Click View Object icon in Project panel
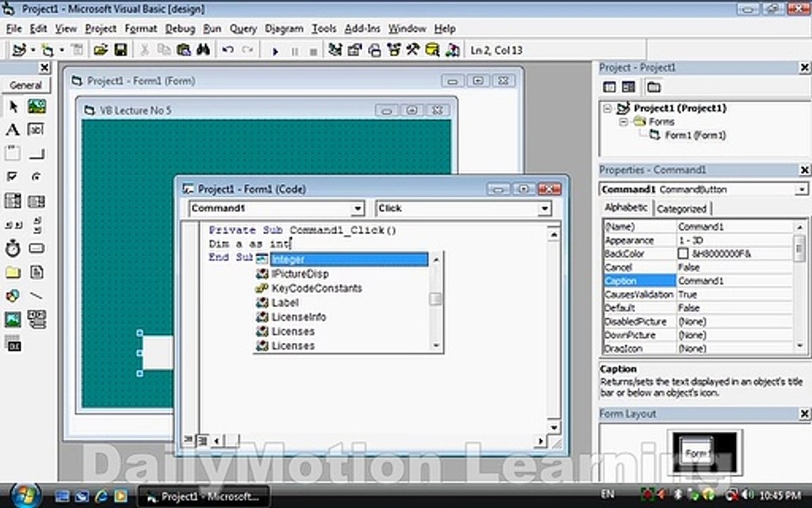The image size is (812, 508). click(628, 87)
